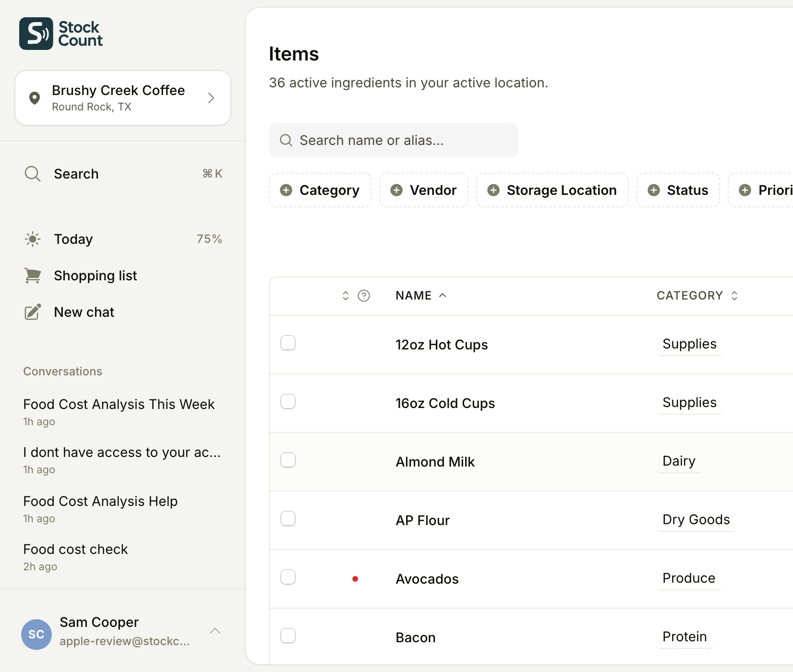Click the 75% progress value next to Today
Viewport: 793px width, 672px height.
point(209,239)
